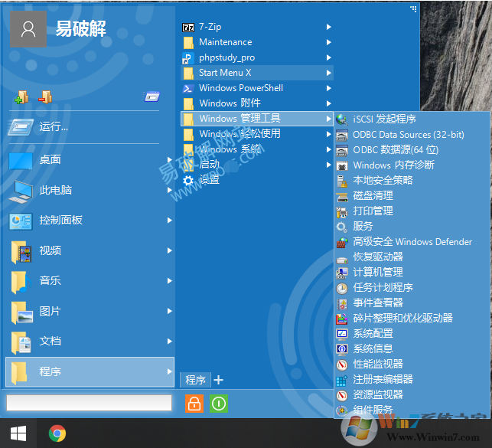This screenshot has height=448, width=492.
Task: Open the 打印管理 icon
Action: point(342,211)
